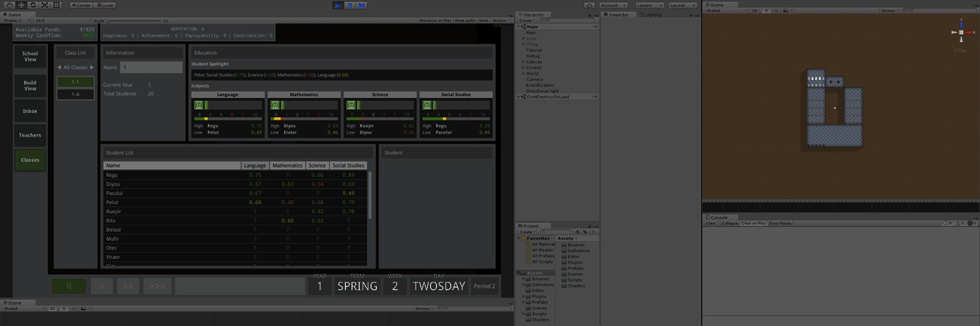Toggle scene lighting sun icon
980x326 pixels.
(766, 10)
